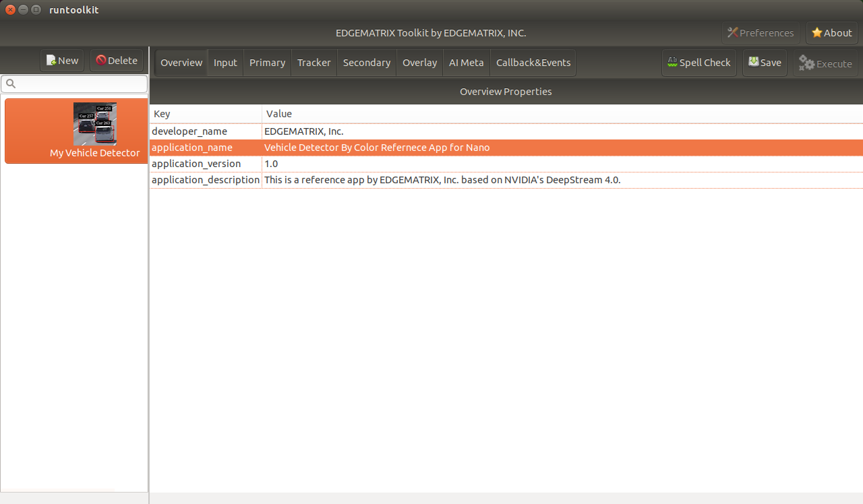863x504 pixels.
Task: Select the AI Meta tab
Action: [x=467, y=63]
